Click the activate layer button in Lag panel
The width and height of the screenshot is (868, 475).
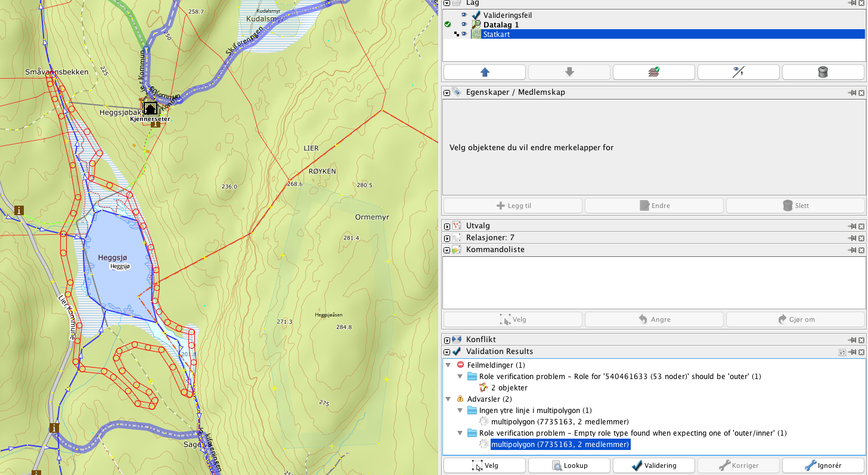pos(653,72)
